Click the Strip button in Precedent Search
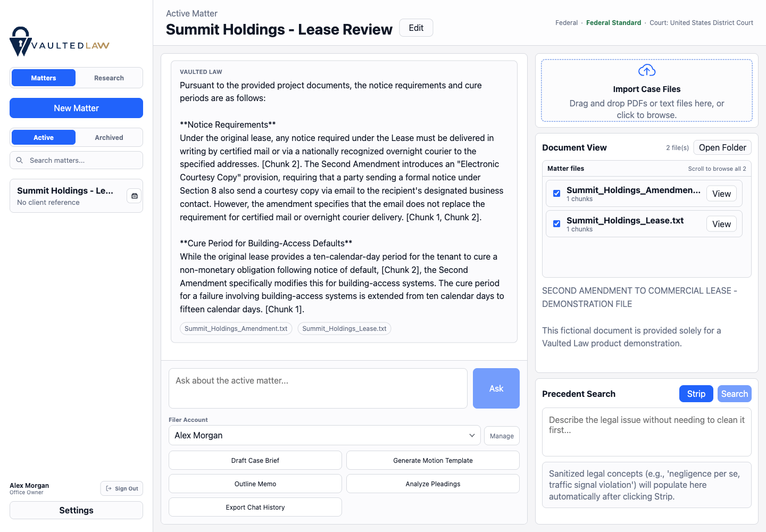 coord(696,394)
